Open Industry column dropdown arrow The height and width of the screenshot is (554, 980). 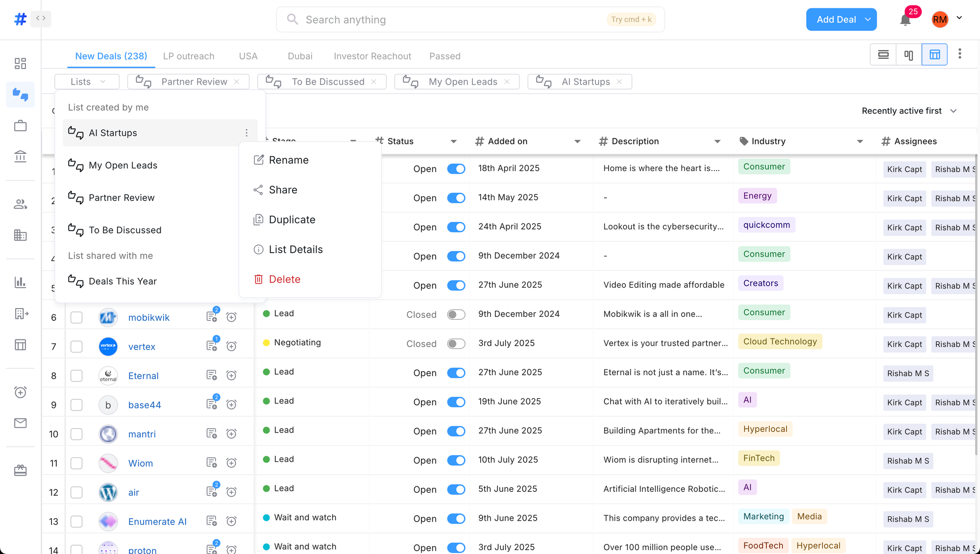859,141
